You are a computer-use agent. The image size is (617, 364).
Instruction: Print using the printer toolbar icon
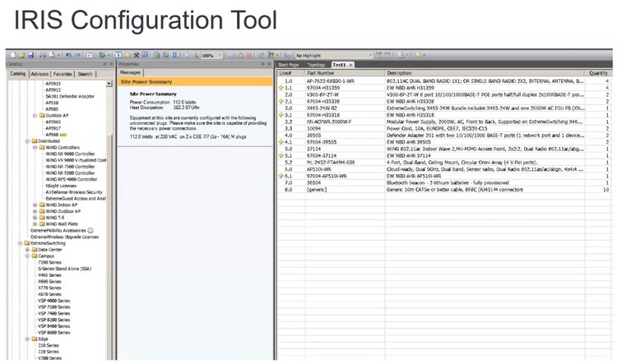coord(43,55)
